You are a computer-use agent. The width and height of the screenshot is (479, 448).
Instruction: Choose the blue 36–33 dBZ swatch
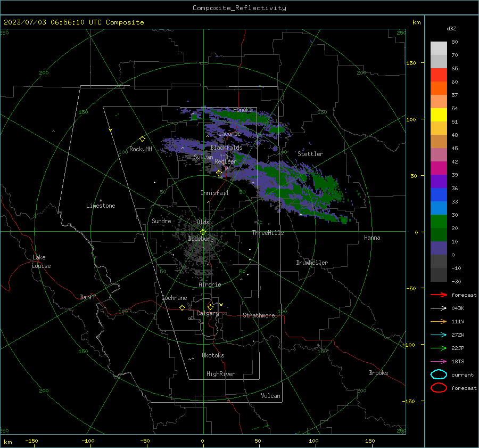(439, 195)
